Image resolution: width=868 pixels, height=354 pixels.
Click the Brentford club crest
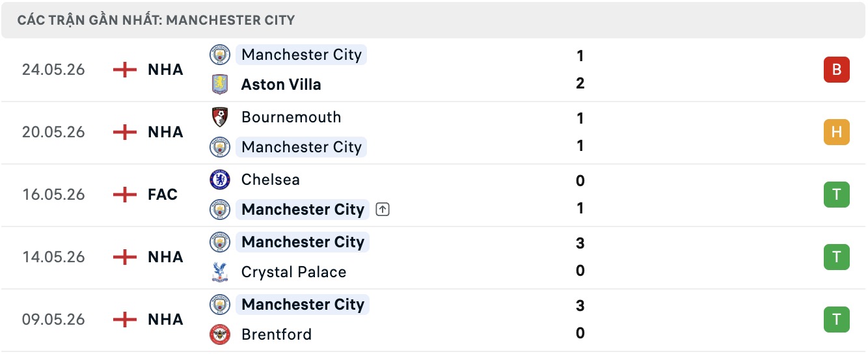[220, 334]
